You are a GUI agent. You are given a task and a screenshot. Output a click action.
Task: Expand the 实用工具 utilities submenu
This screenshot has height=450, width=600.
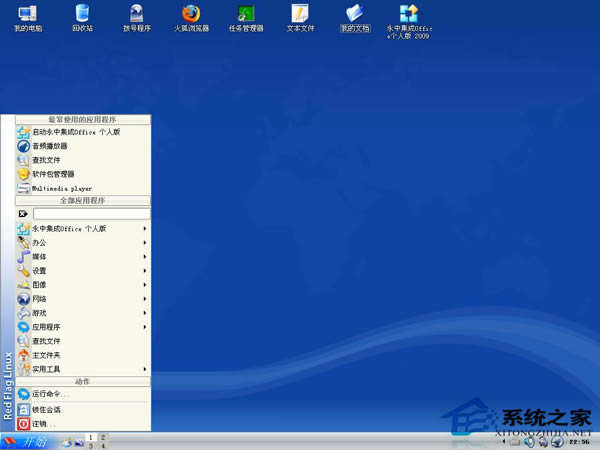point(83,369)
